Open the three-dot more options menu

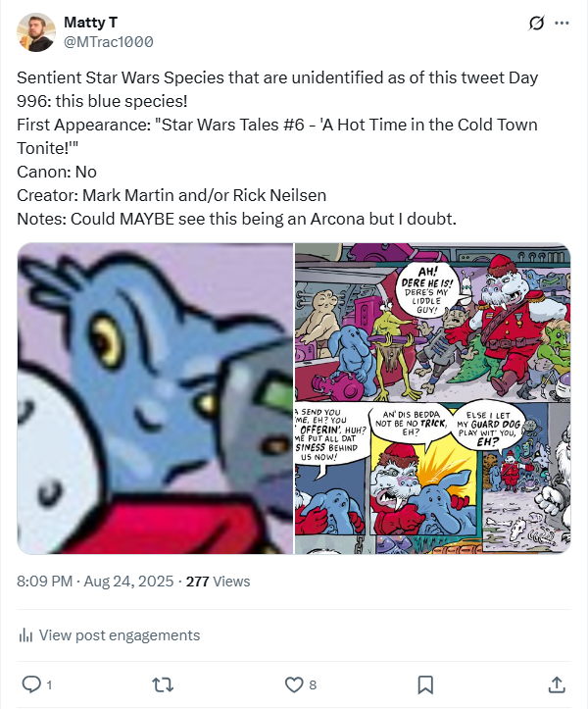[562, 23]
